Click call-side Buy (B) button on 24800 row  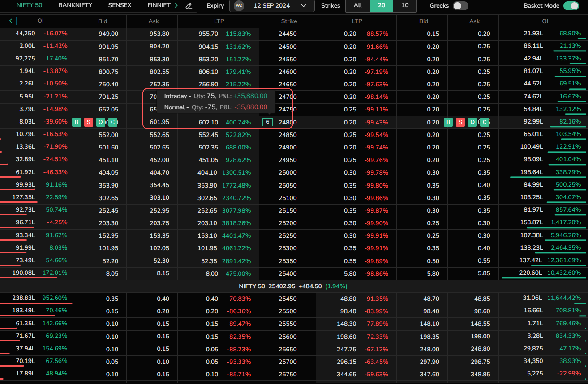[x=77, y=122]
